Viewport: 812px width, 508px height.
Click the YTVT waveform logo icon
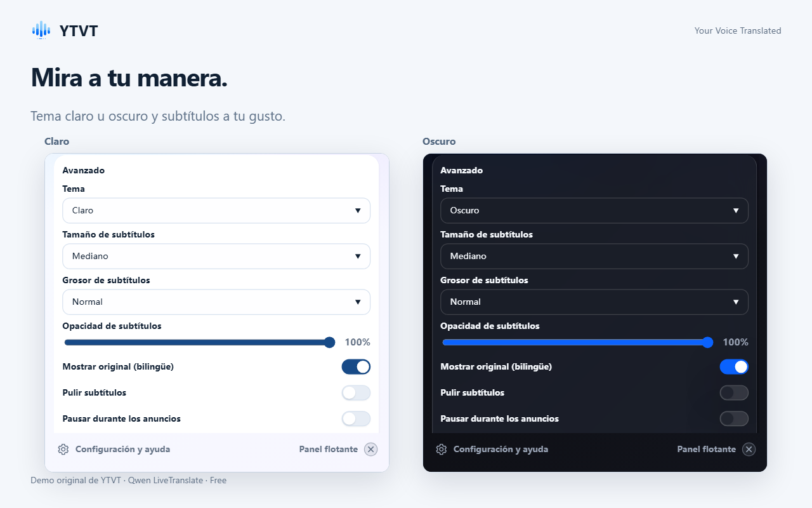41,30
